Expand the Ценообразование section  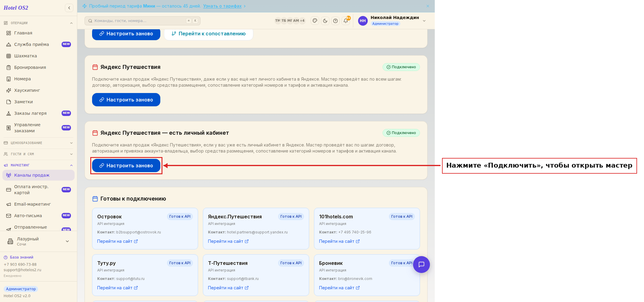(x=38, y=143)
